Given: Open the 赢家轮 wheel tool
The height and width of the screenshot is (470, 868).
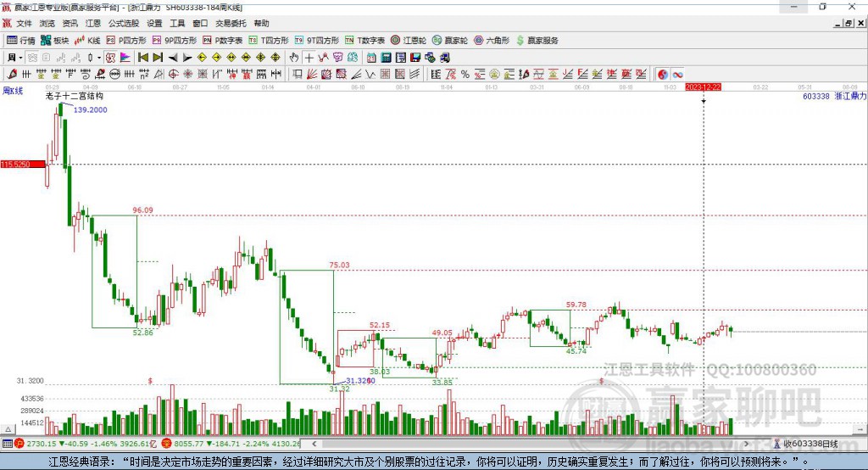Looking at the screenshot, I should (x=450, y=41).
